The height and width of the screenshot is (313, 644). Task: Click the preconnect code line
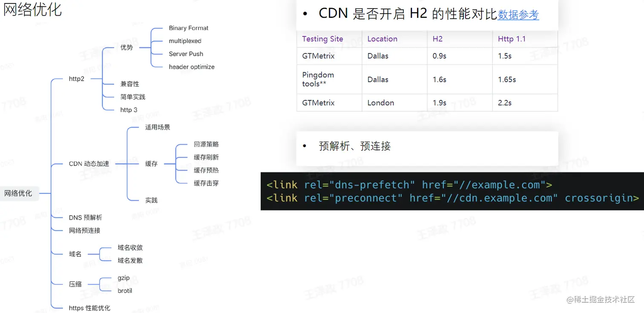coord(453,198)
